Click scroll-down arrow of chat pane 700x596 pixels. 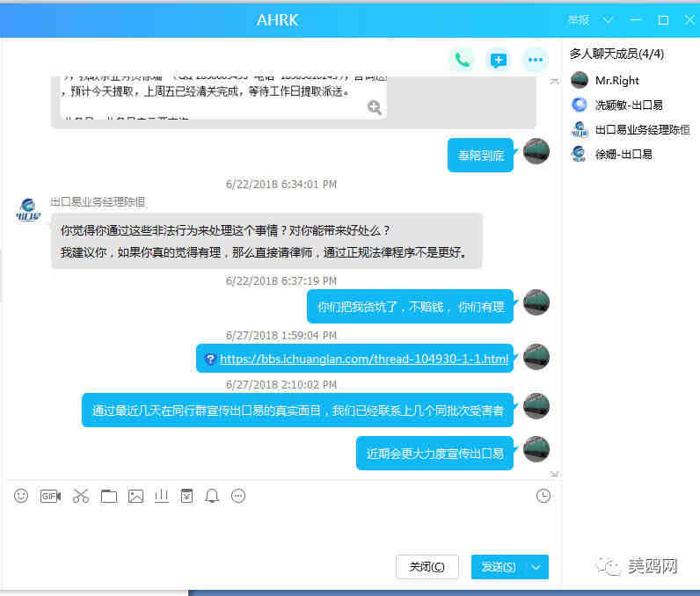(x=555, y=474)
